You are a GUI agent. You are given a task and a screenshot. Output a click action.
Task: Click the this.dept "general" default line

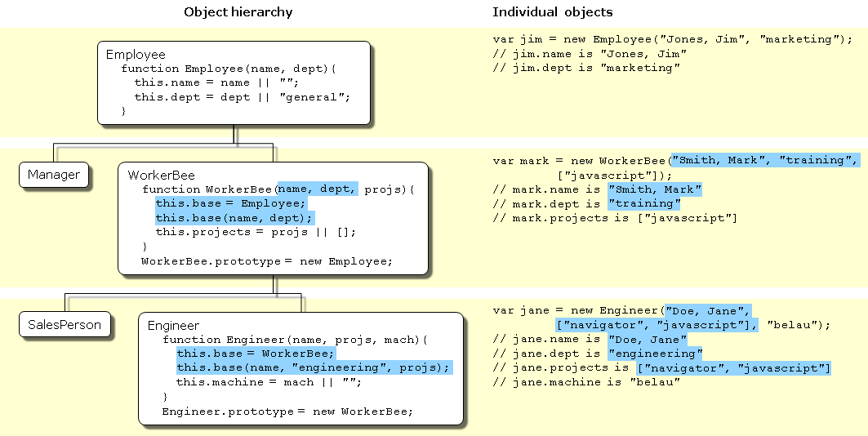(x=242, y=97)
